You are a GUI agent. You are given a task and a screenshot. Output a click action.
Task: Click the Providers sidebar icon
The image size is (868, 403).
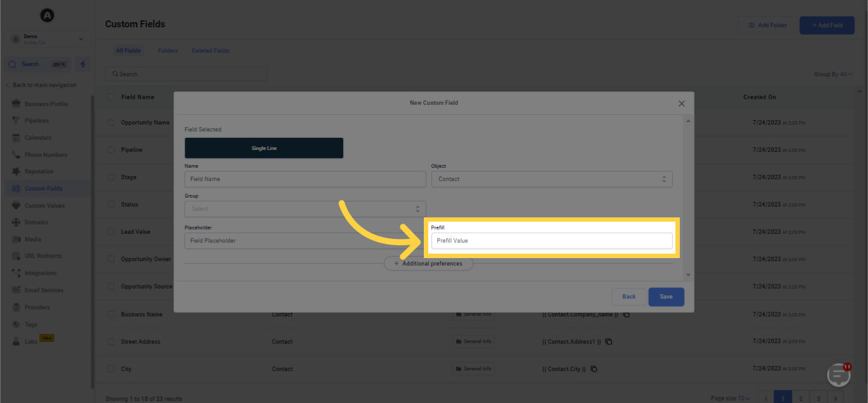(17, 308)
